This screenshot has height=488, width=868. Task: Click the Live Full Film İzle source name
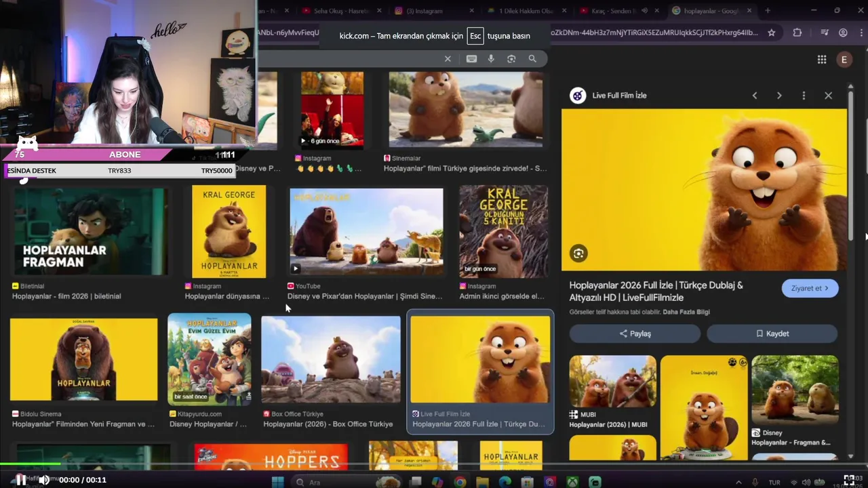[619, 96]
